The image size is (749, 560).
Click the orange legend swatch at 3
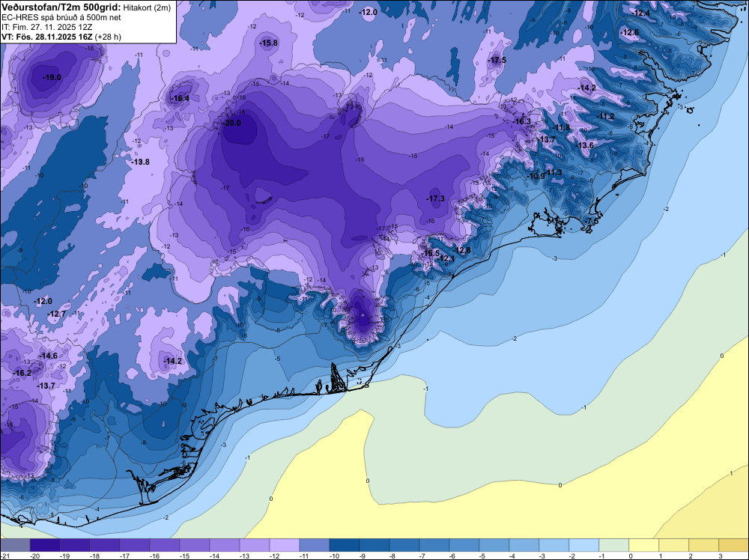734,545
